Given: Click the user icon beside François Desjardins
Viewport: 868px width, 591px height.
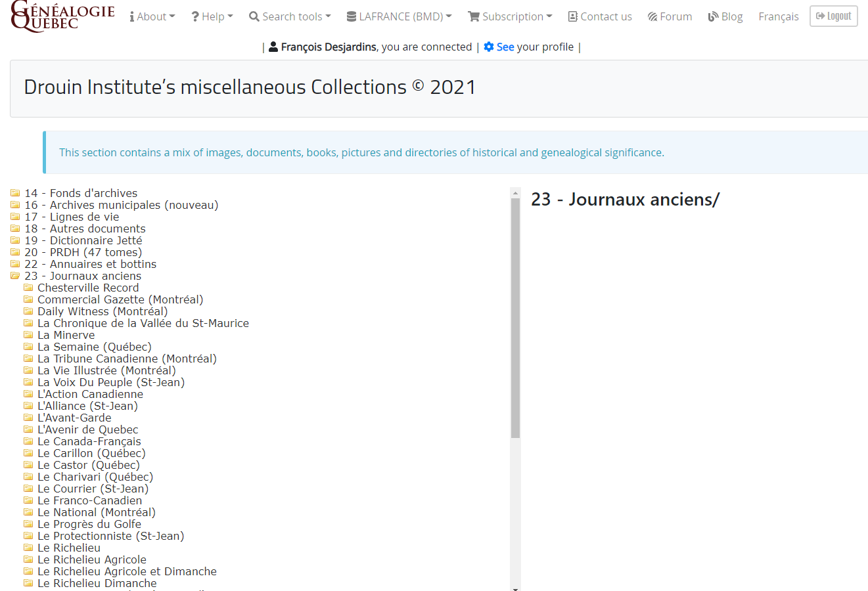Looking at the screenshot, I should click(273, 47).
